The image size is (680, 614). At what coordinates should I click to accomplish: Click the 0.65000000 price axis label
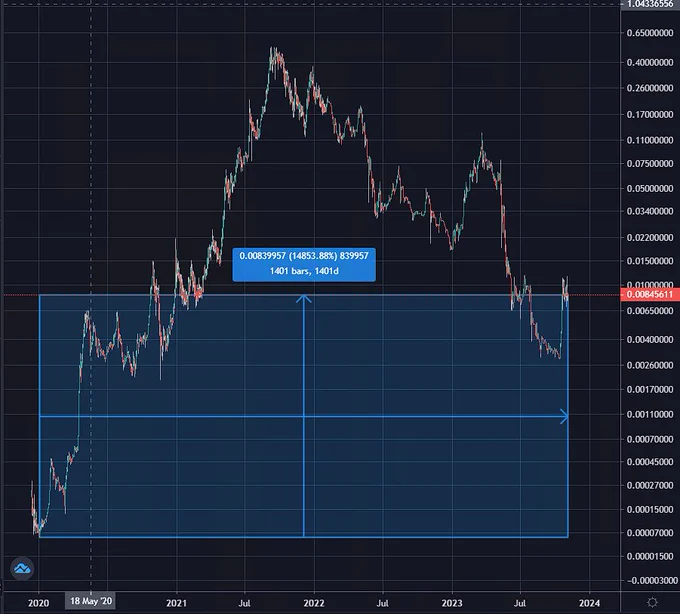click(650, 33)
